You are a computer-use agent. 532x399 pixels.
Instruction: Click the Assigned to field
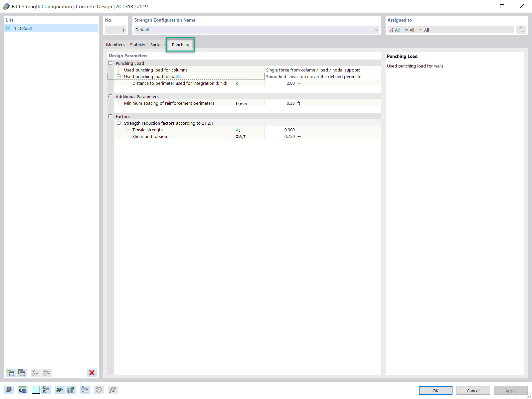coord(451,30)
